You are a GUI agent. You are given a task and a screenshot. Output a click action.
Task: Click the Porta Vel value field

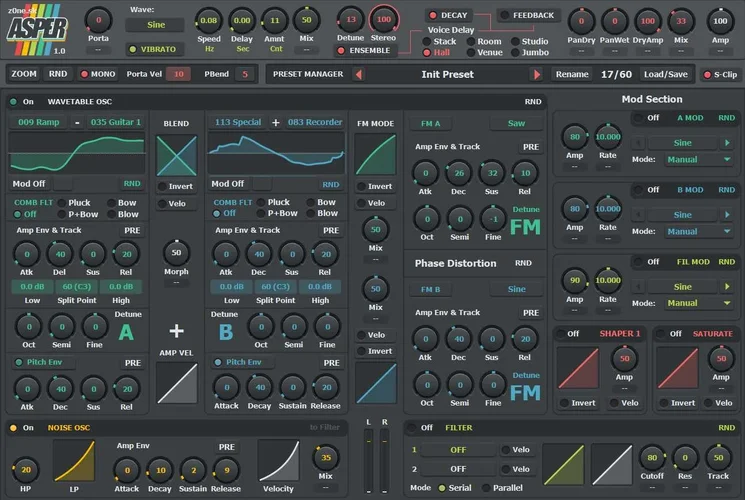click(x=178, y=74)
